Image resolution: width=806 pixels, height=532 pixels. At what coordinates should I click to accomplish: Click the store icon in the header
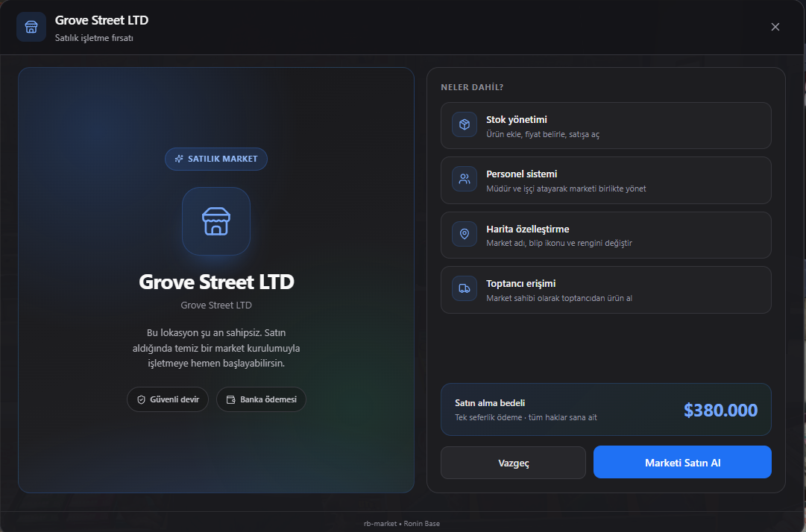(31, 27)
